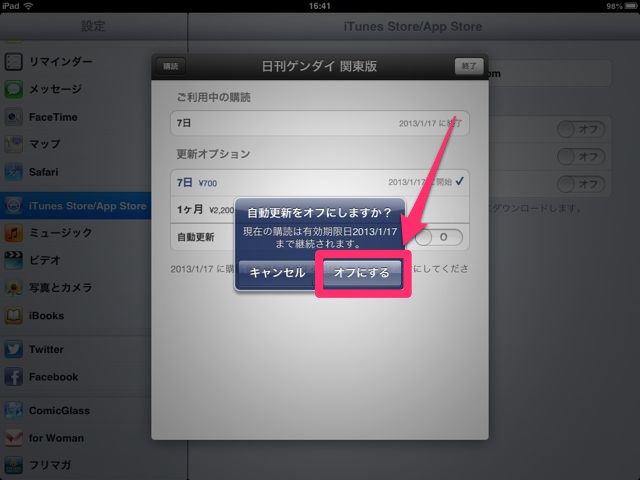Open メッセージ settings row

coord(76,89)
